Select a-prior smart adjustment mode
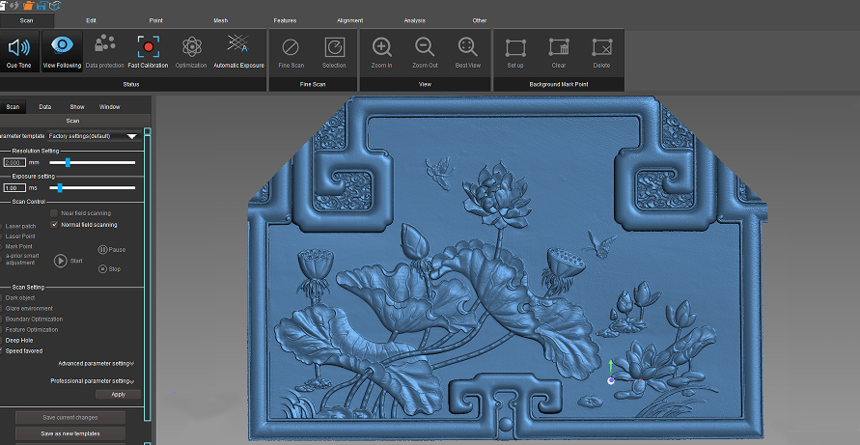Screen dimensions: 860x445 (x=22, y=259)
